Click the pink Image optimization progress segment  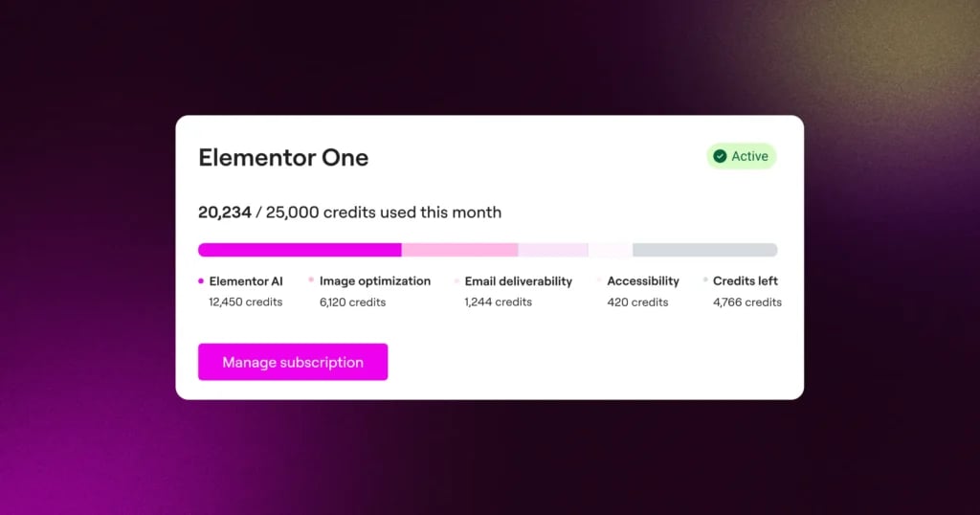pyautogui.click(x=459, y=250)
